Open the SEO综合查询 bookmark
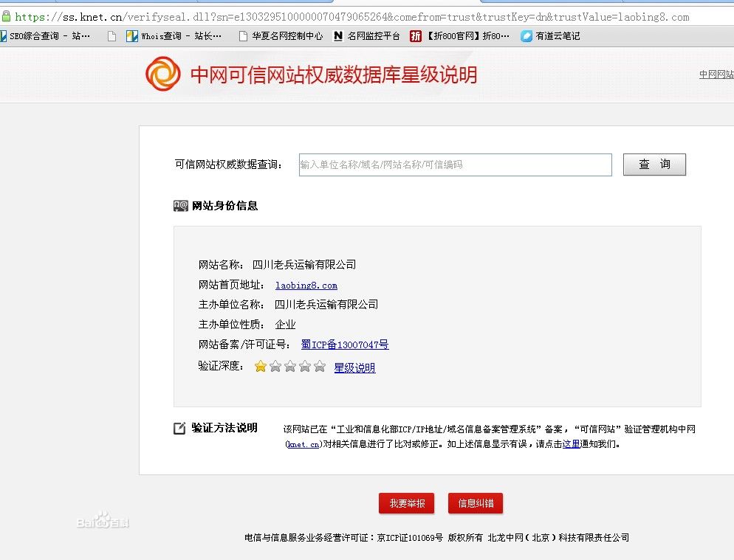 tap(48, 35)
